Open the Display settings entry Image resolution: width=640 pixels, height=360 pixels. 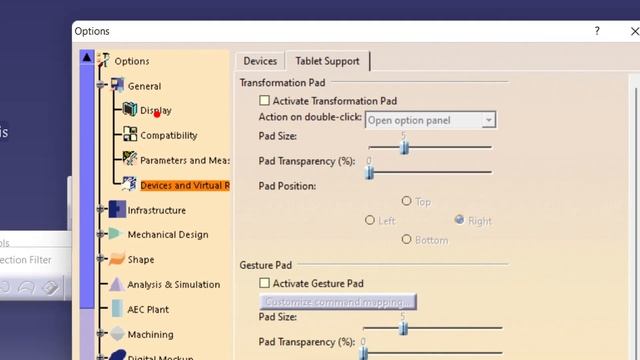click(x=156, y=110)
